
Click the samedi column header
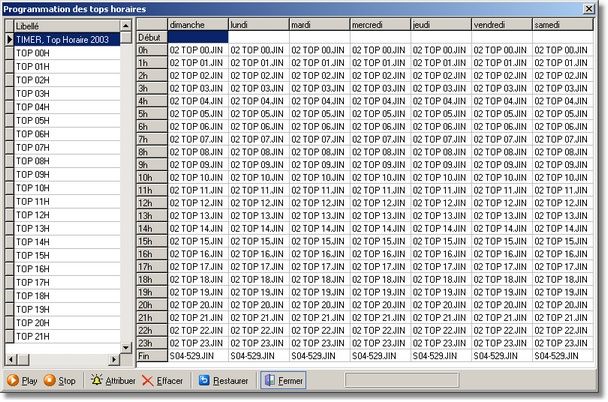pyautogui.click(x=563, y=24)
